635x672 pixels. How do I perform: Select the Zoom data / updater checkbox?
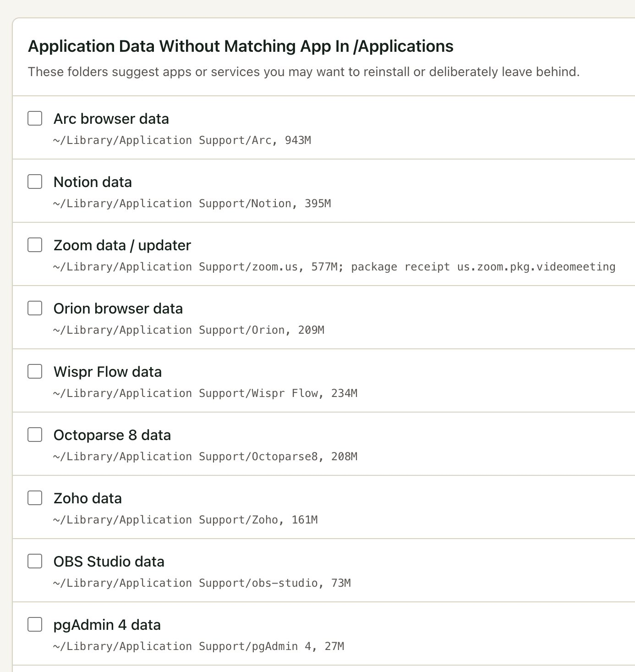[x=35, y=245]
